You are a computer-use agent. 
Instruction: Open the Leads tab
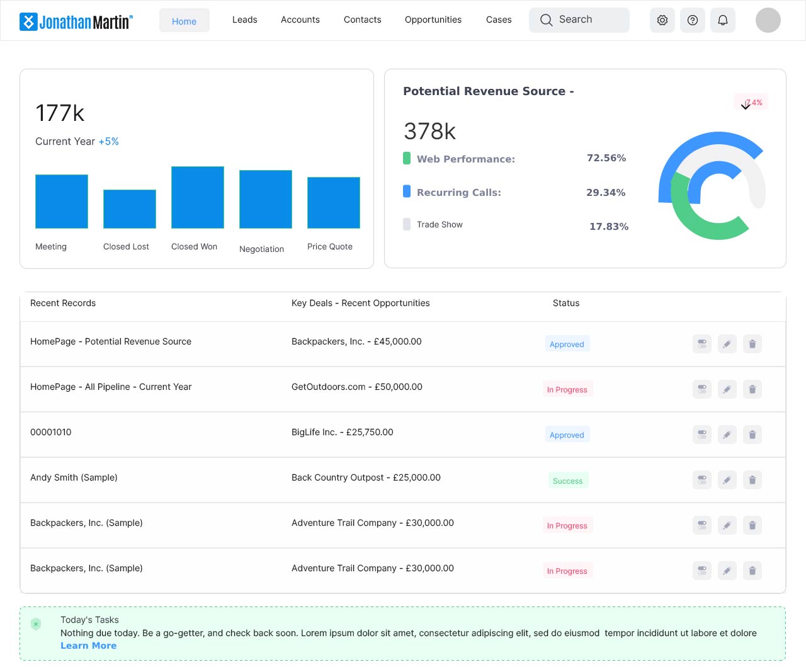pos(244,20)
